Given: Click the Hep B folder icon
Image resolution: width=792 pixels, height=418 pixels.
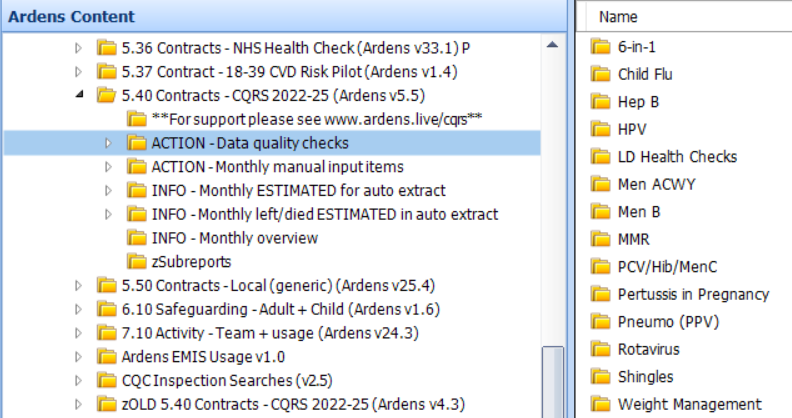Looking at the screenshot, I should pyautogui.click(x=601, y=101).
